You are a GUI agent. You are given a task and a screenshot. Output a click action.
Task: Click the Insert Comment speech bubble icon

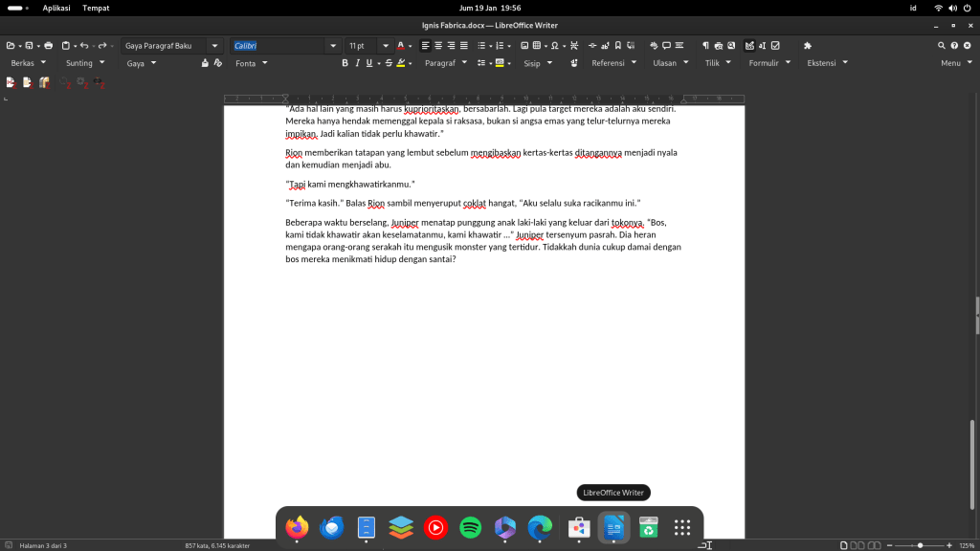coord(666,45)
